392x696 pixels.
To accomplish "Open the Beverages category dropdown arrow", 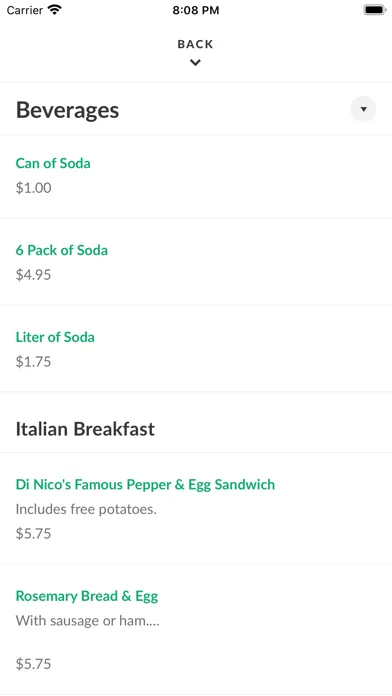I will click(363, 109).
